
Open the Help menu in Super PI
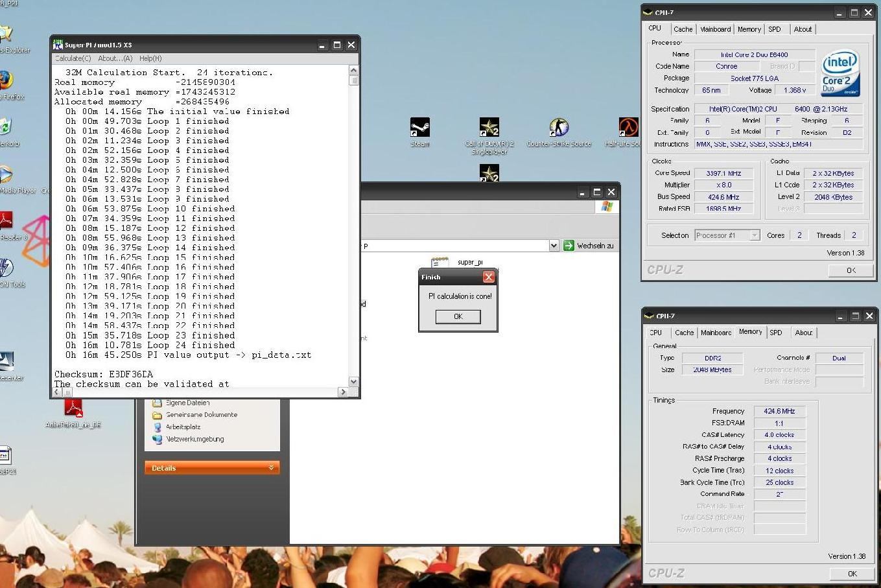pos(150,58)
